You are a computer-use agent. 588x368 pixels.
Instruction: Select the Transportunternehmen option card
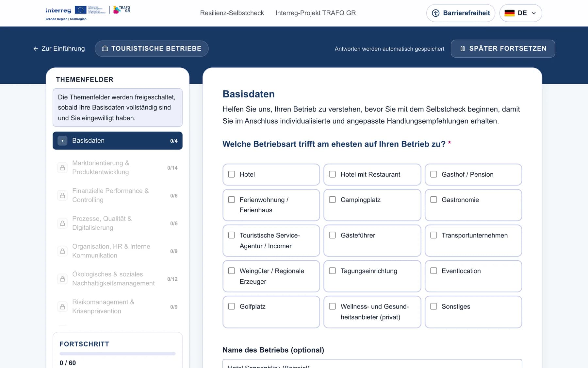[473, 241]
